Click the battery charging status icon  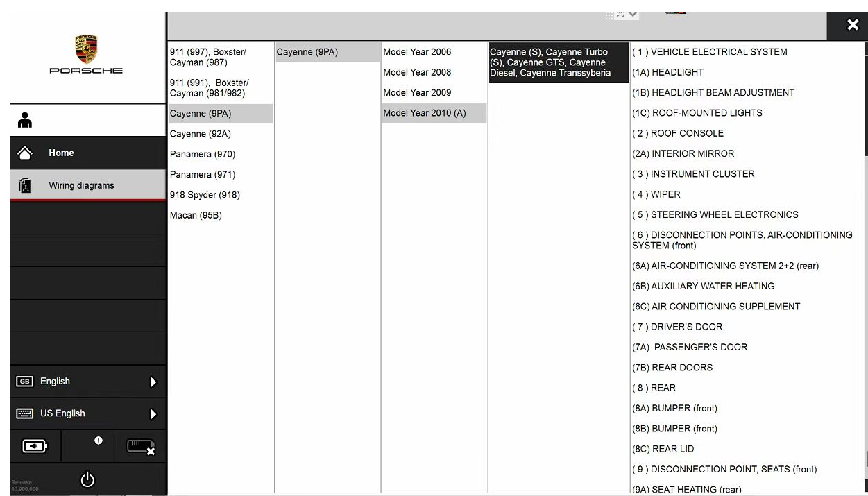pyautogui.click(x=35, y=446)
